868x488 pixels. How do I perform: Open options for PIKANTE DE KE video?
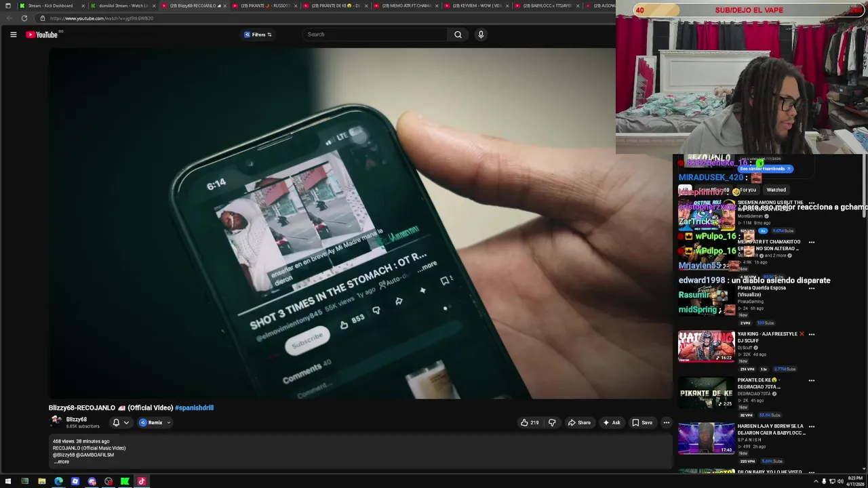[x=811, y=380]
